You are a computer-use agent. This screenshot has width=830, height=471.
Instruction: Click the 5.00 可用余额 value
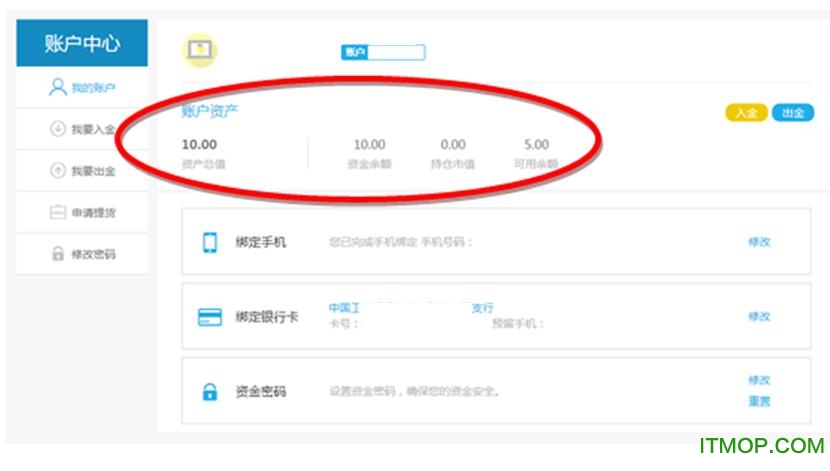click(536, 144)
